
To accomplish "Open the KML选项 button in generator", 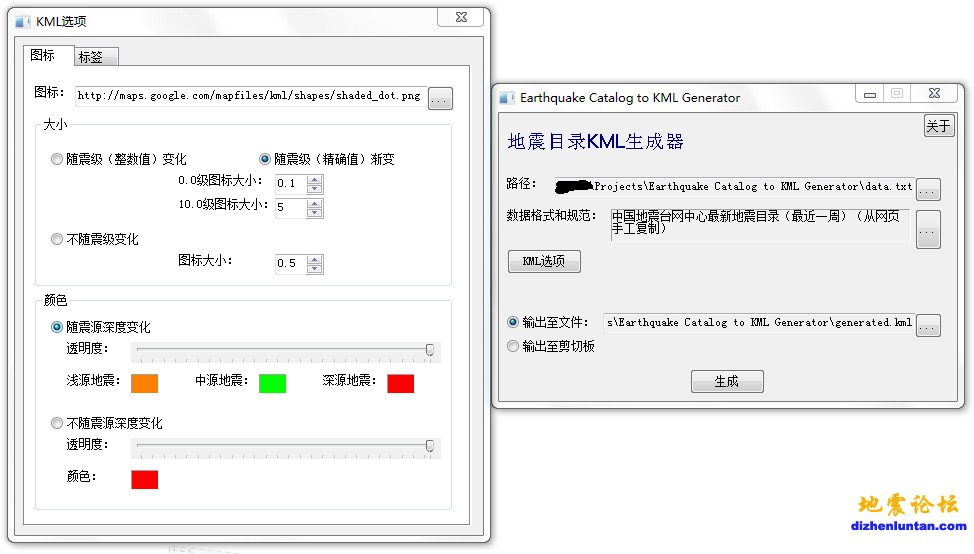I will click(x=544, y=261).
